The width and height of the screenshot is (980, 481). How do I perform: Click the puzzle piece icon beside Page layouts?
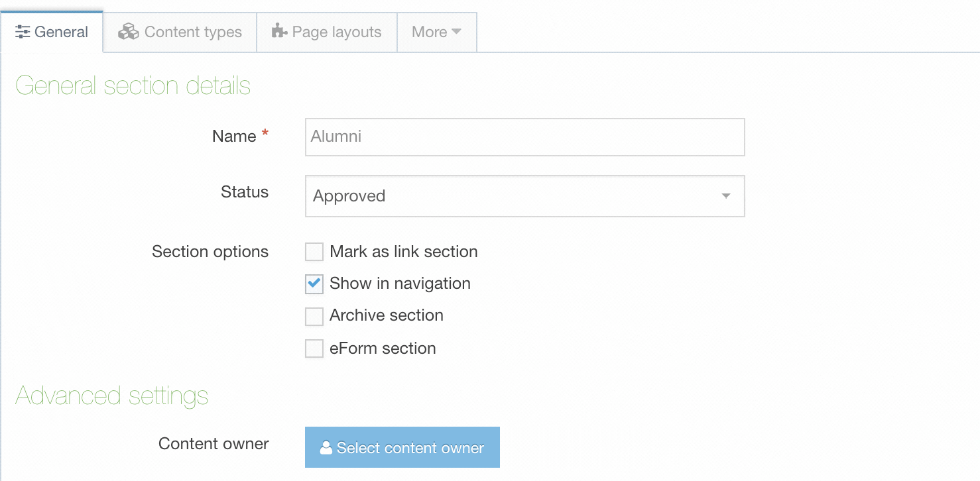pyautogui.click(x=279, y=31)
